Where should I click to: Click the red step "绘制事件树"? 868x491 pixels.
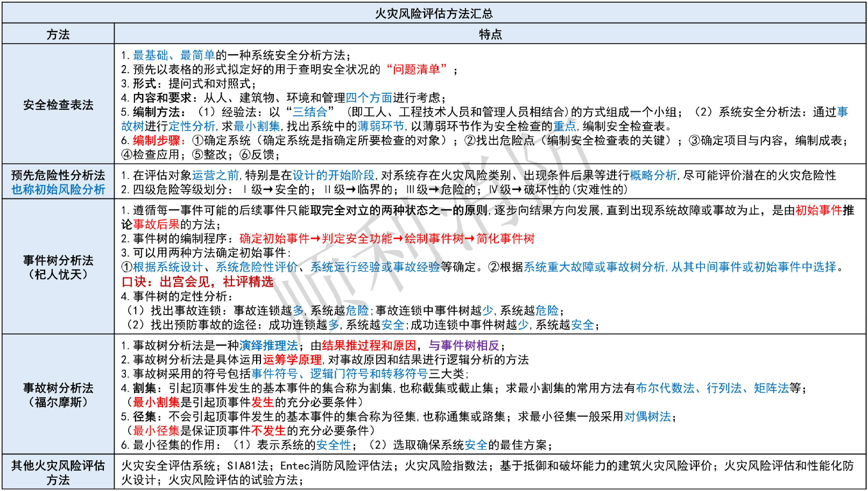(x=434, y=238)
